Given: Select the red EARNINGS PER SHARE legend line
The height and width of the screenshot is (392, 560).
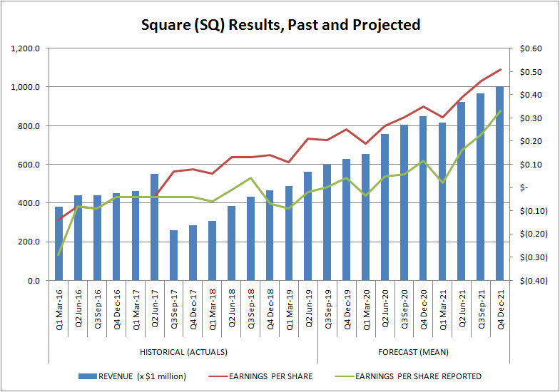Looking at the screenshot, I should [x=218, y=376].
